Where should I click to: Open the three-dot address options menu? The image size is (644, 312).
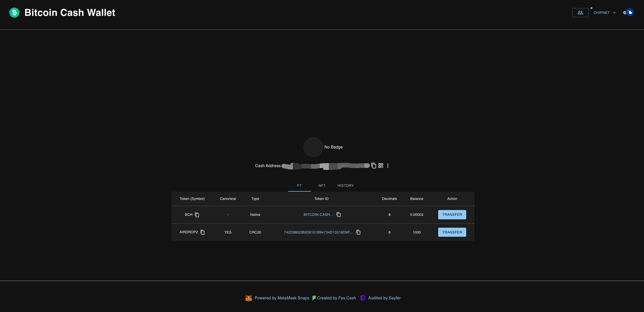388,166
